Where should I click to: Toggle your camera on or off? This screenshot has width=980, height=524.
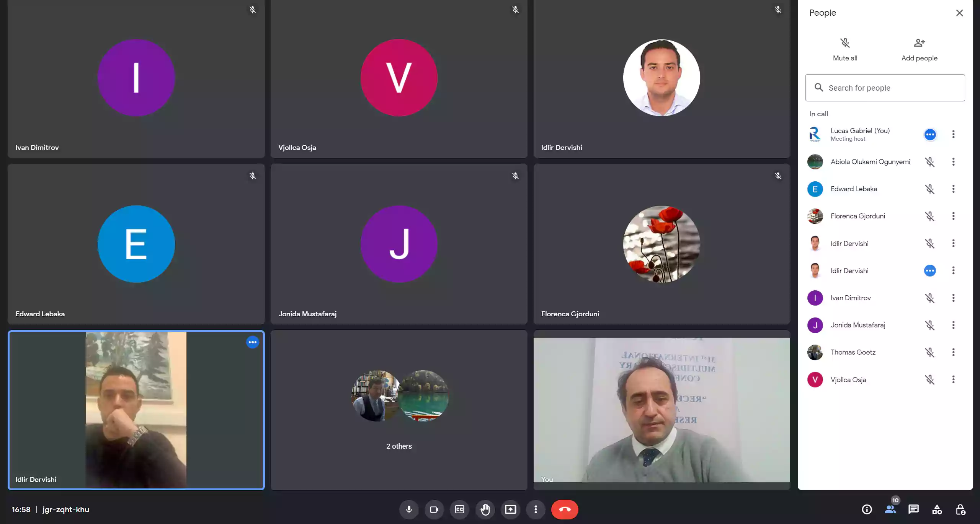434,509
